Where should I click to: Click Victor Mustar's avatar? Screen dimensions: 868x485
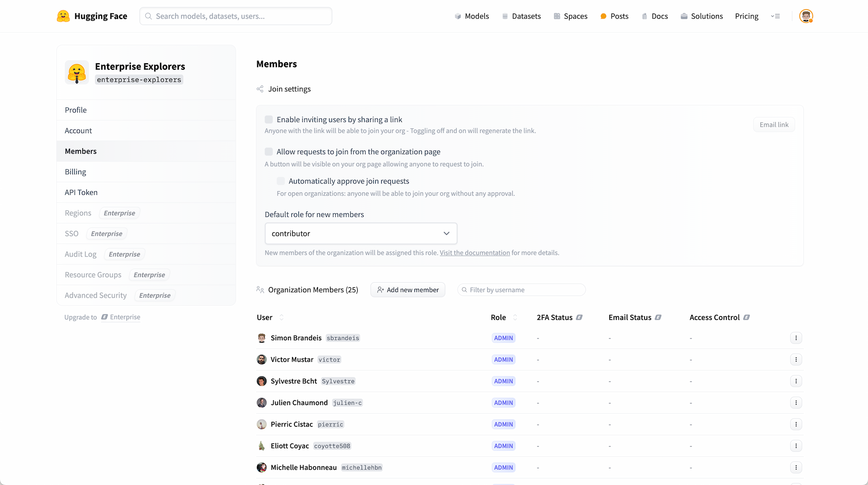(x=262, y=359)
